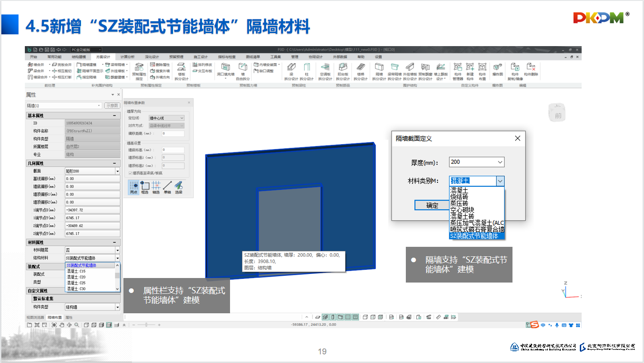Toggle 墙顶高至梁底/板底 checkbox
Image resolution: width=644 pixels, height=363 pixels.
tap(131, 173)
